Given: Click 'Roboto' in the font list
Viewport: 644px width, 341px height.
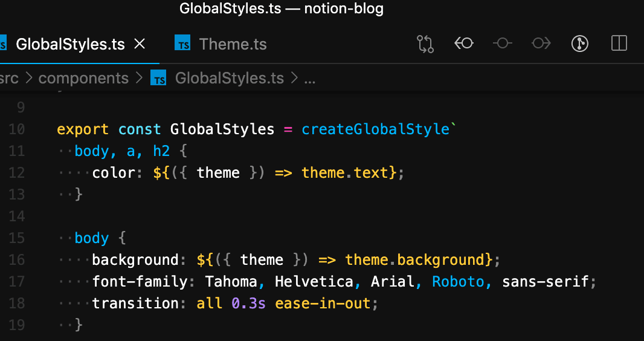Looking at the screenshot, I should click(459, 282).
